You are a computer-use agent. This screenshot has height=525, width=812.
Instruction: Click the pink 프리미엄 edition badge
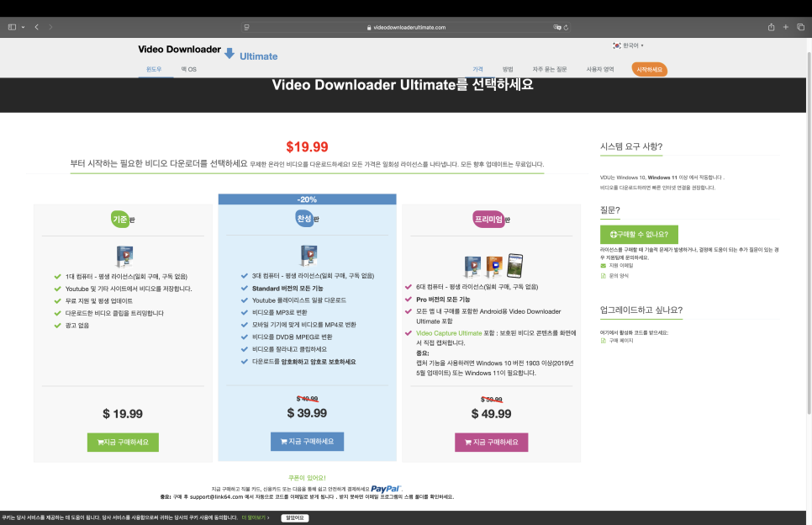click(x=489, y=220)
